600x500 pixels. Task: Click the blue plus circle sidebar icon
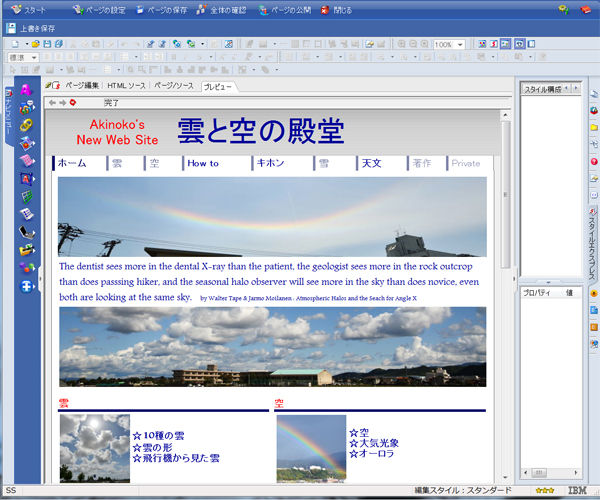pyautogui.click(x=26, y=286)
